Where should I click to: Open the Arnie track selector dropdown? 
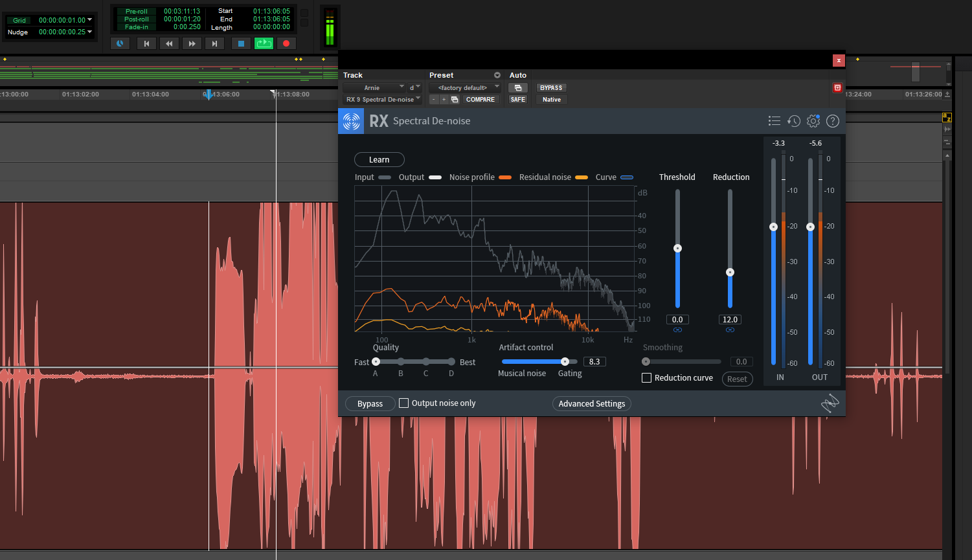(374, 87)
